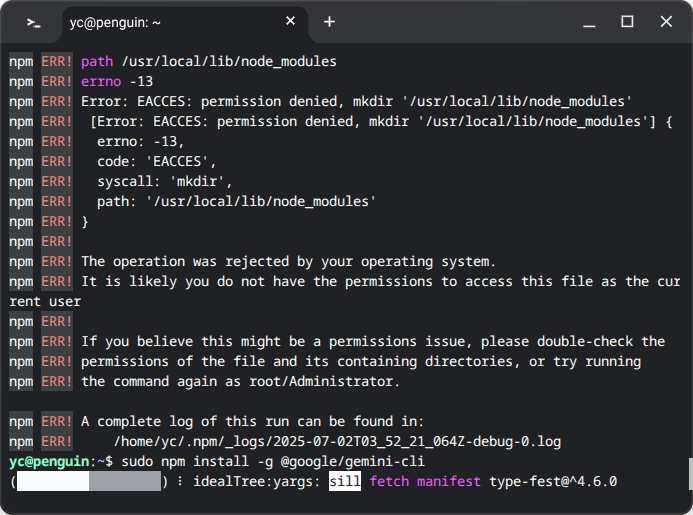693x515 pixels.
Task: Click 'Error: EACCES: permission denied, mkdir' unbracketed line
Action: (357, 101)
